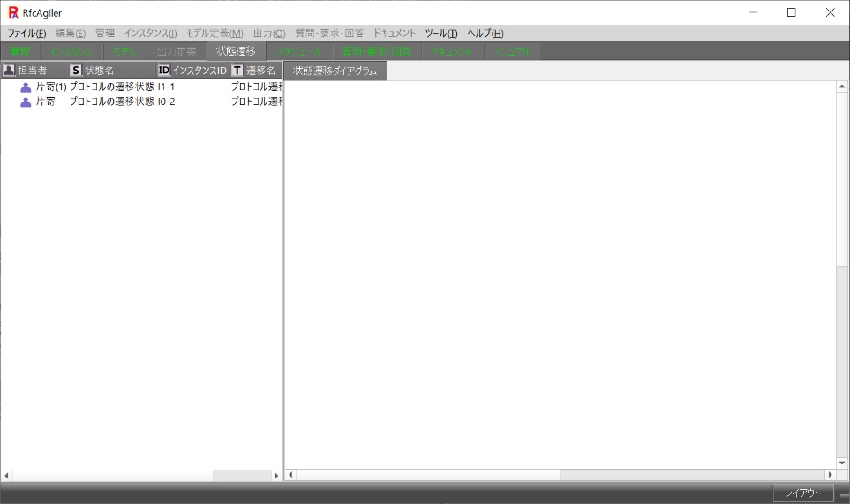The width and height of the screenshot is (850, 504).
Task: Switch to the マニュアル tab
Action: [512, 51]
